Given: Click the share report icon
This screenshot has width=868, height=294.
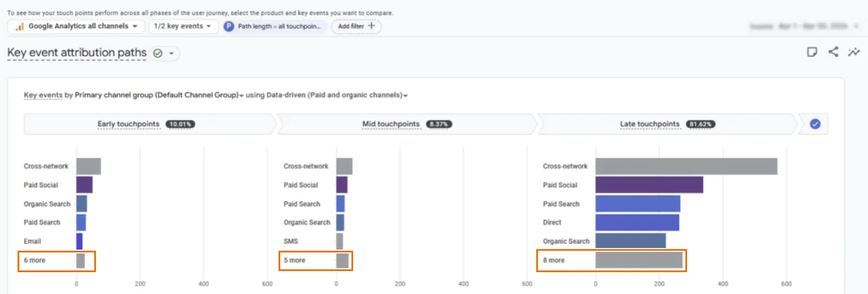Looking at the screenshot, I should coord(833,51).
